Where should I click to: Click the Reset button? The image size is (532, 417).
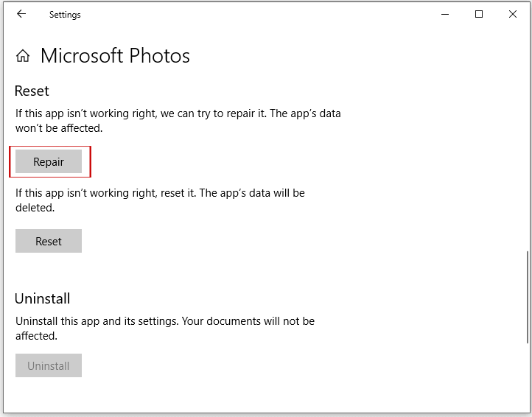49,241
